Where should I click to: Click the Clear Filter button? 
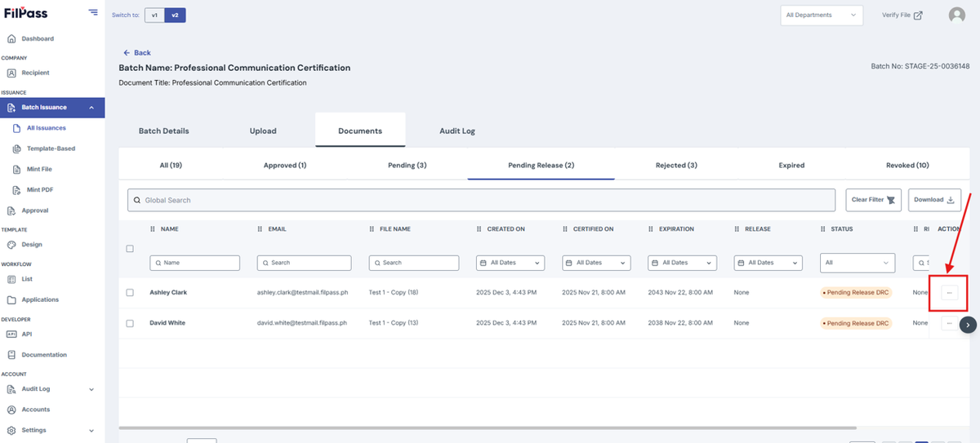[x=874, y=200]
